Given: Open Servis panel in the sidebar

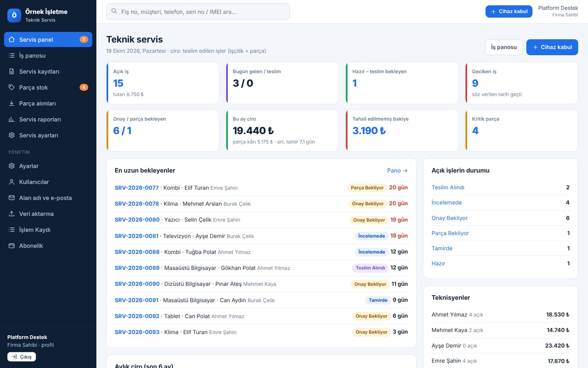Looking at the screenshot, I should coord(48,40).
